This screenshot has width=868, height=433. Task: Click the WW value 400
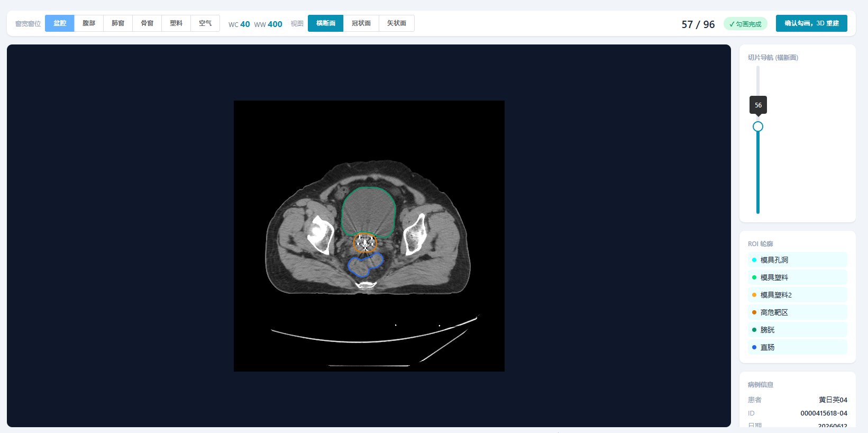(275, 24)
